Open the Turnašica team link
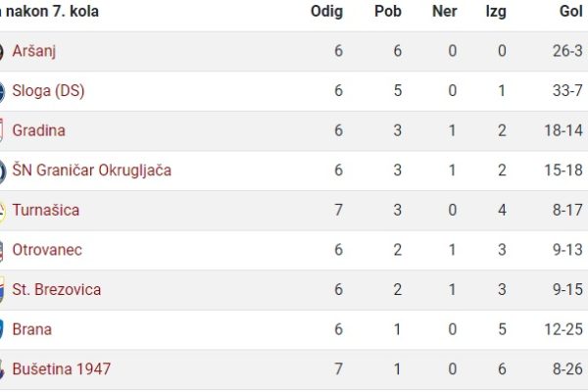The image size is (588, 392). 46,210
